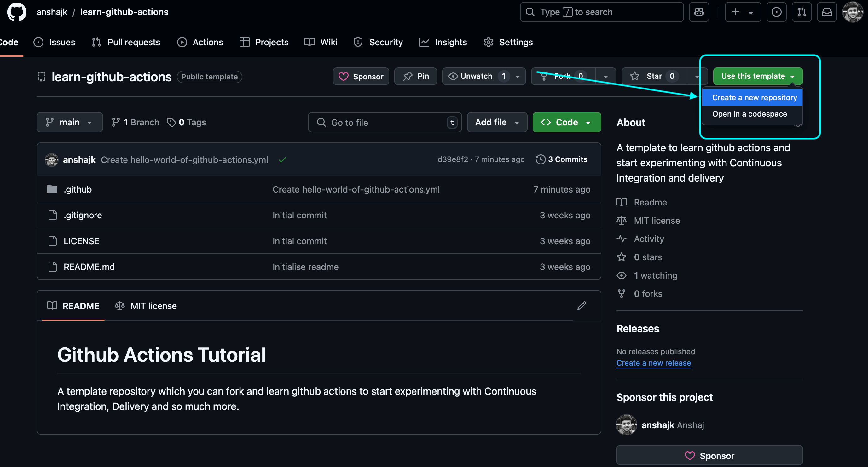Open pull requests icon in top bar
Screen dimensions: 868x467
click(801, 12)
